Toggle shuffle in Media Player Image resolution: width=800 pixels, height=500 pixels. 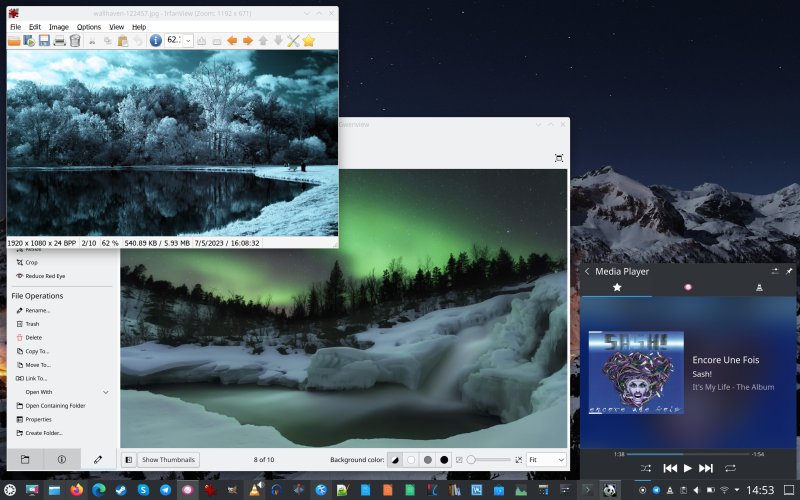pyautogui.click(x=645, y=468)
